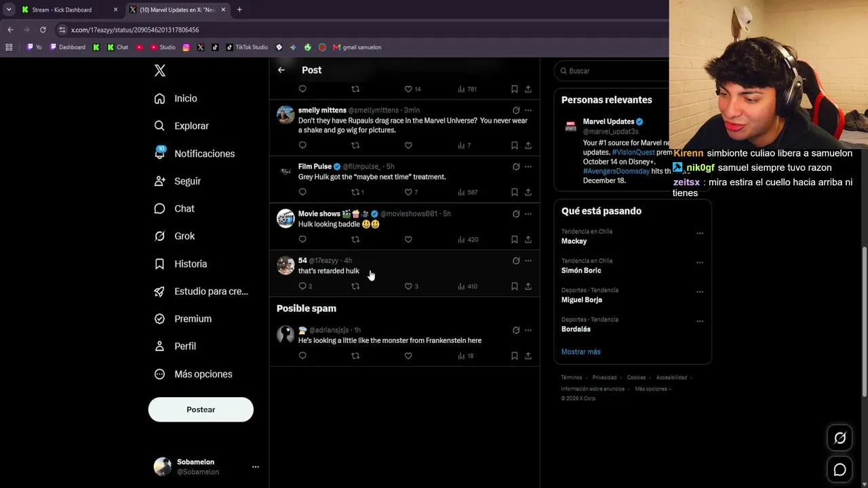
Task: Open the browser tab search dropdown
Action: coord(9,9)
